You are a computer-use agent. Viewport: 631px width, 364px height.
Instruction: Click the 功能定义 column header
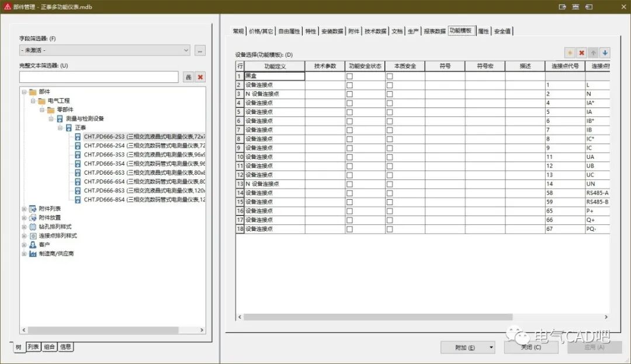coord(275,66)
